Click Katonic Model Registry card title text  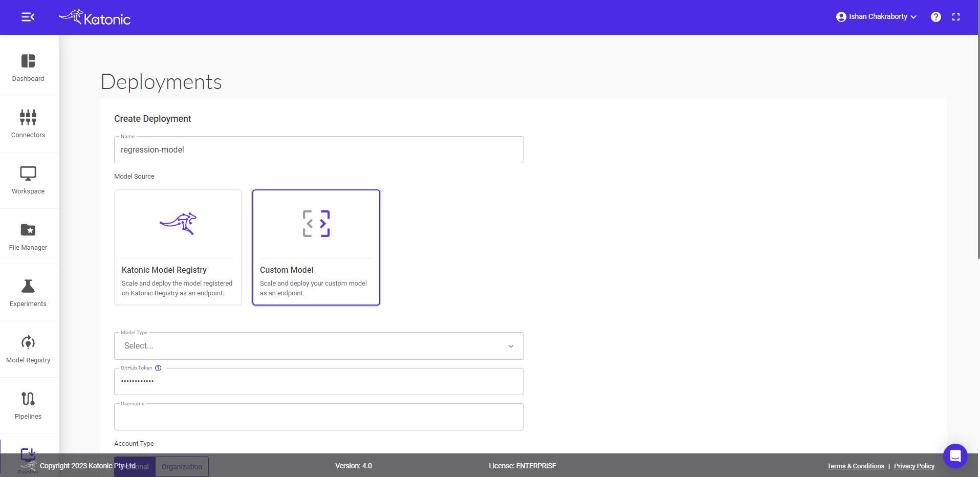tap(164, 270)
